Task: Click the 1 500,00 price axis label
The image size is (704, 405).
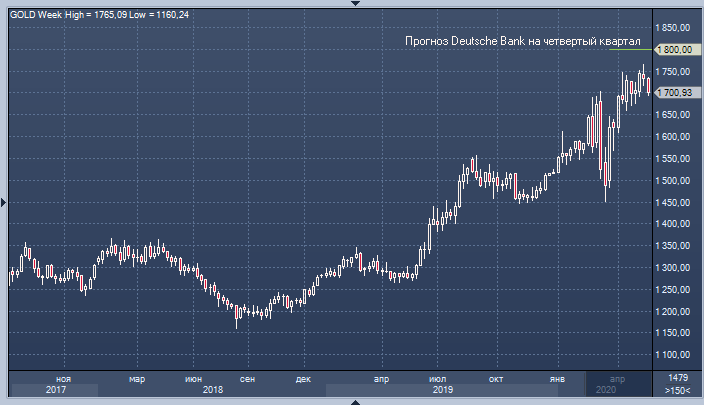Action: tap(674, 180)
